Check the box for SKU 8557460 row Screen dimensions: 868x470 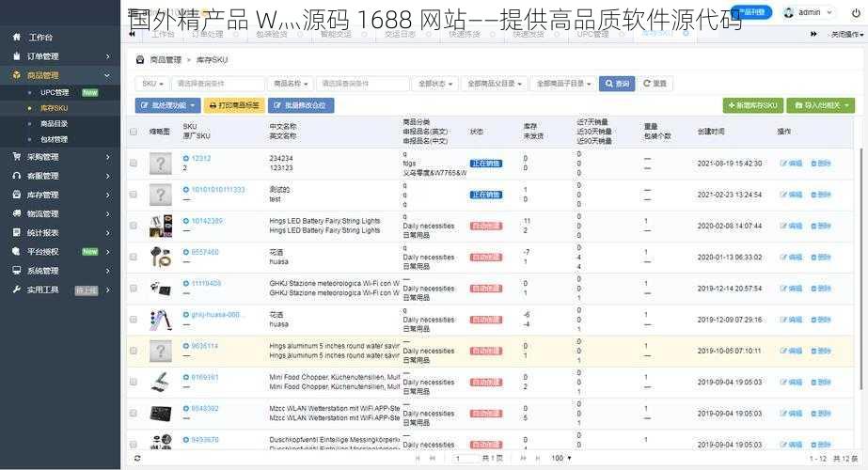point(134,257)
